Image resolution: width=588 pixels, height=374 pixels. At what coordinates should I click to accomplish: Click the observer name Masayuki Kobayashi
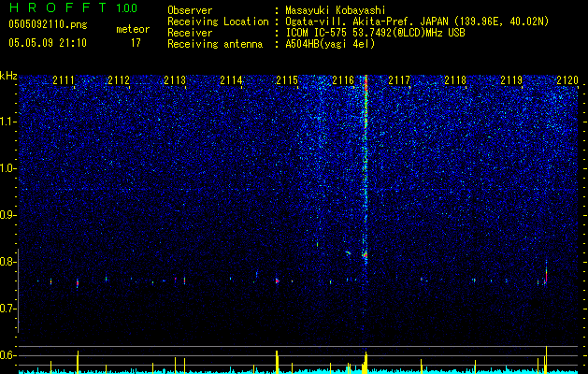(335, 10)
